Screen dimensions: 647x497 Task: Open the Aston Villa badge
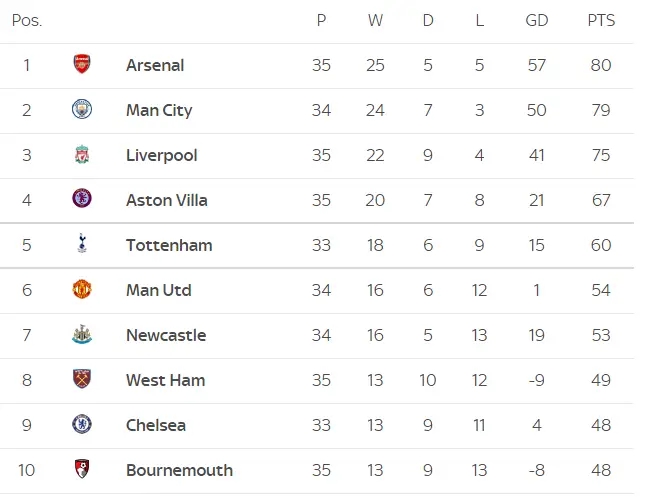[82, 199]
